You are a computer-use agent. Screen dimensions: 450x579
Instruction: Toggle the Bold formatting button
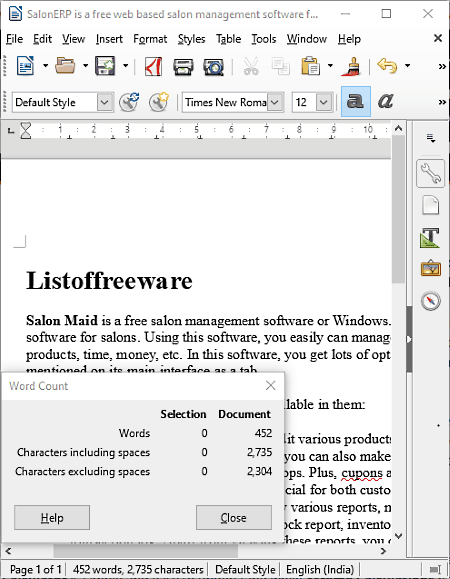[x=356, y=102]
